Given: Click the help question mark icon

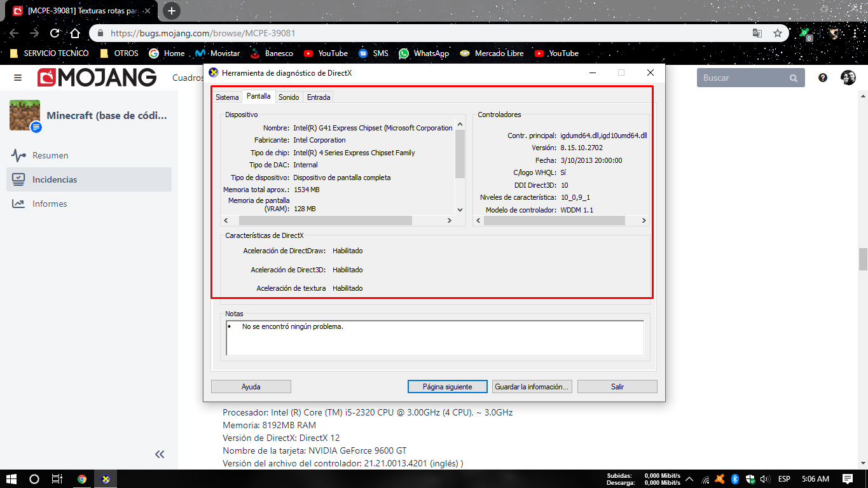Looking at the screenshot, I should pyautogui.click(x=823, y=78).
